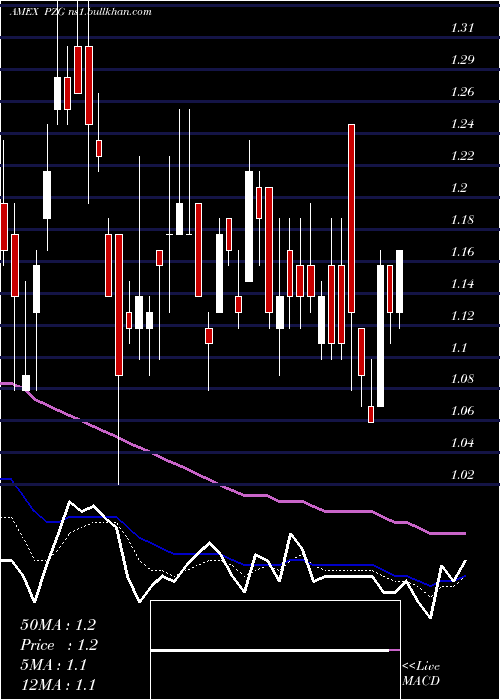Click the tall red candle peaking near 1.24
500x700 pixels.
coord(351,218)
